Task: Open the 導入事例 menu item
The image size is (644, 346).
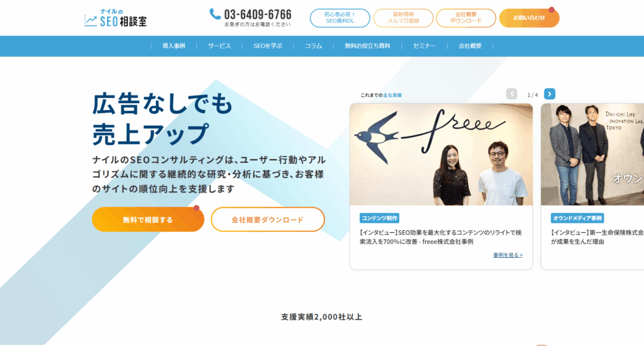Action: point(174,46)
